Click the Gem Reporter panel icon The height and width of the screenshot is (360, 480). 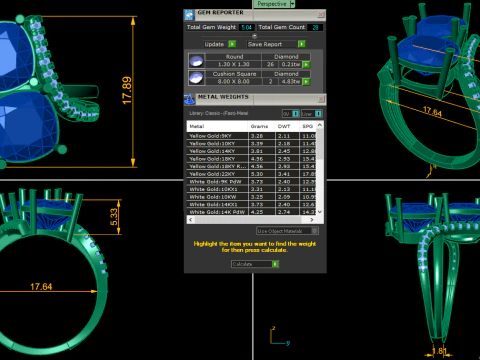[189, 15]
